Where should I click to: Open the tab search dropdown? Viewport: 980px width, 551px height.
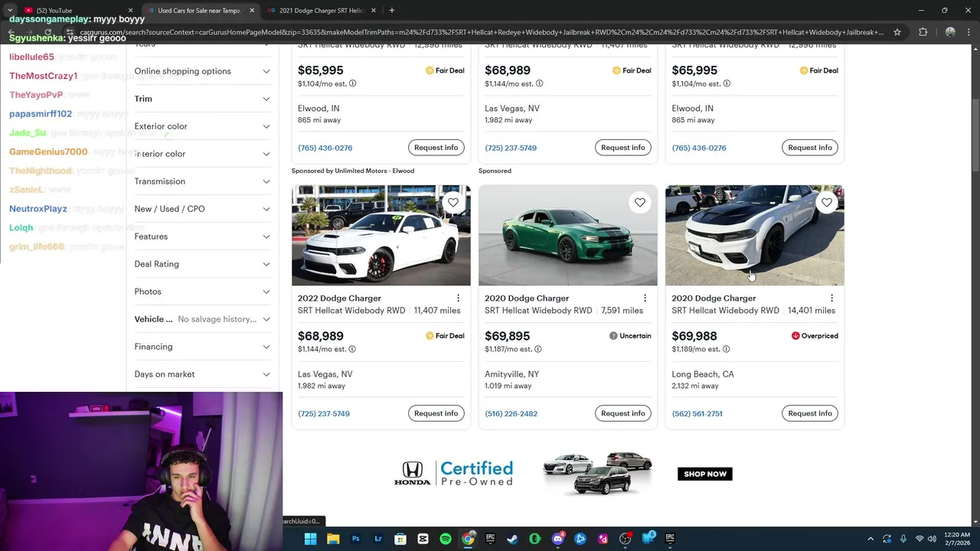pos(10,11)
